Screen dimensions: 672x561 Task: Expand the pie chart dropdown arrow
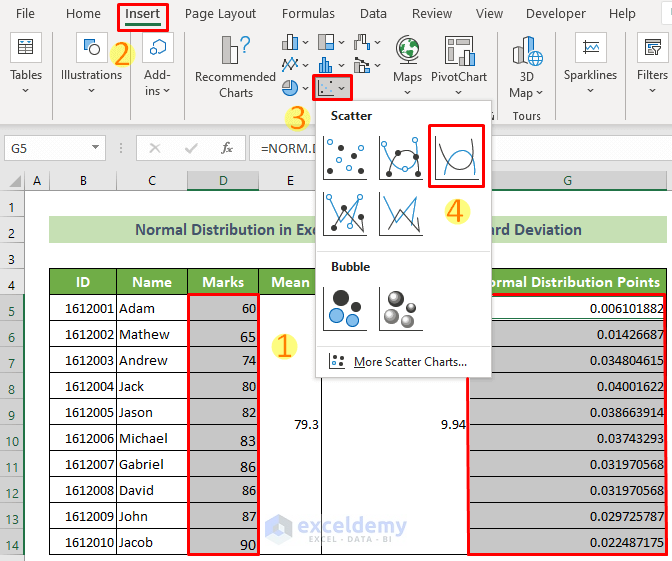306,88
